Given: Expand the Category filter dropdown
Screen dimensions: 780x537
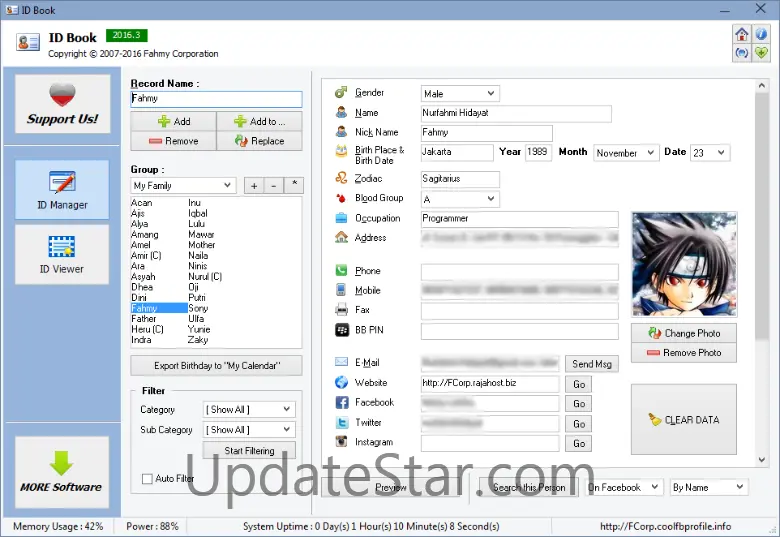Looking at the screenshot, I should 249,410.
